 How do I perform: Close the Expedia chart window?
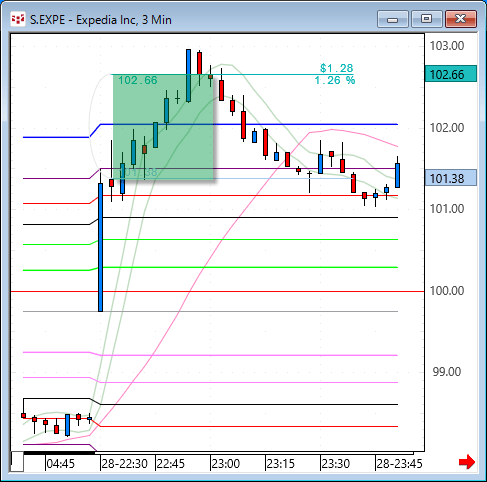pyautogui.click(x=461, y=19)
